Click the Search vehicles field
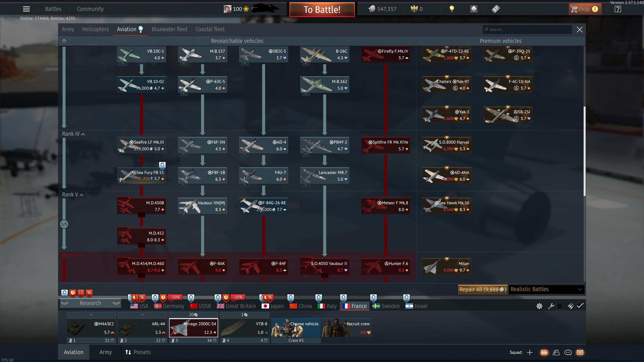The image size is (644, 362). tap(527, 29)
